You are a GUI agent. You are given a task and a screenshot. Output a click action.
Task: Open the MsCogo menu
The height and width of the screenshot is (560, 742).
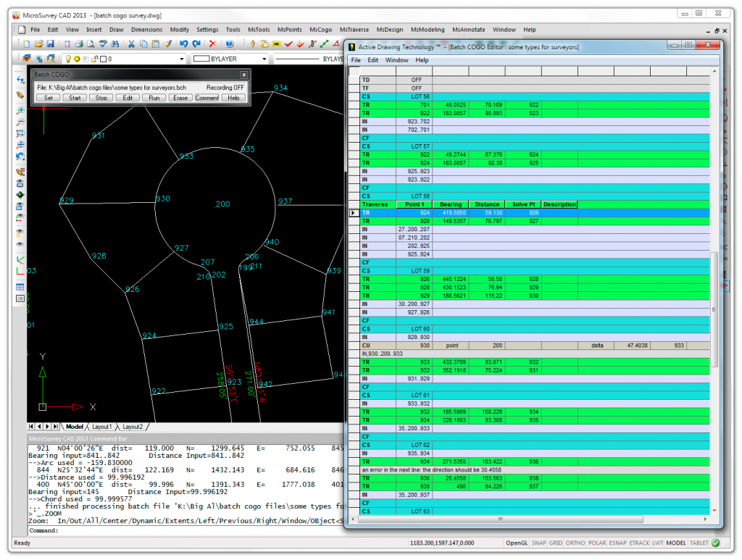[x=320, y=30]
